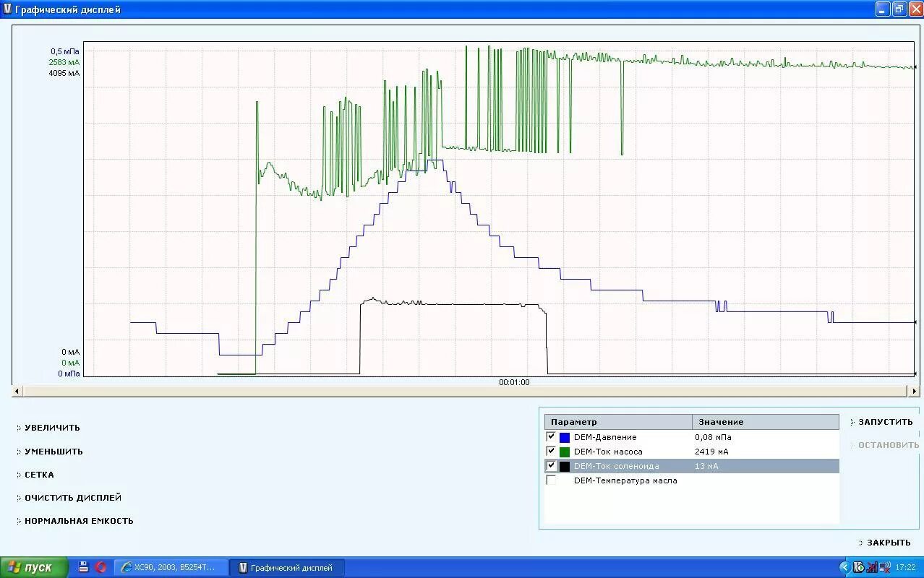Click the graph scrollbar right arrow
Image resolution: width=924 pixels, height=578 pixels.
click(915, 391)
